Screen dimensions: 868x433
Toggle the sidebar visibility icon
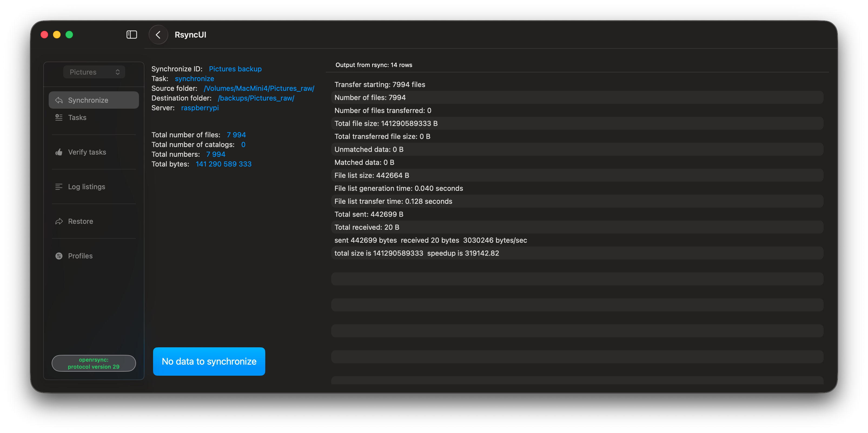pyautogui.click(x=131, y=35)
